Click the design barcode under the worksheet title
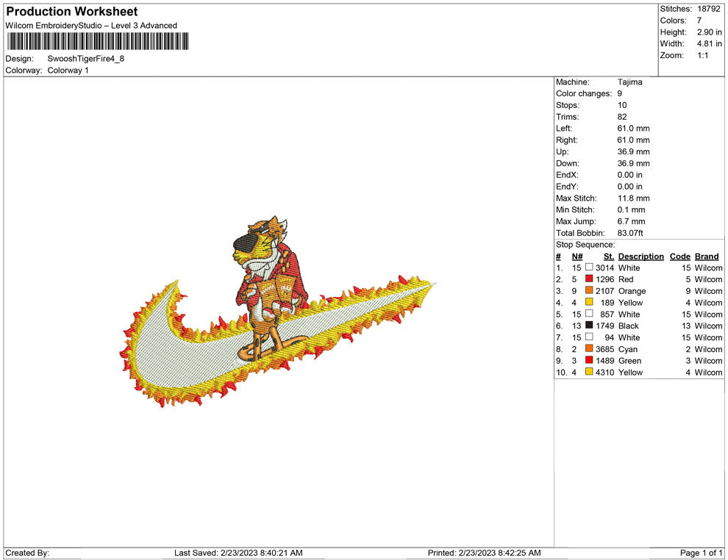Screen dimensions: 728x560 (x=96, y=42)
